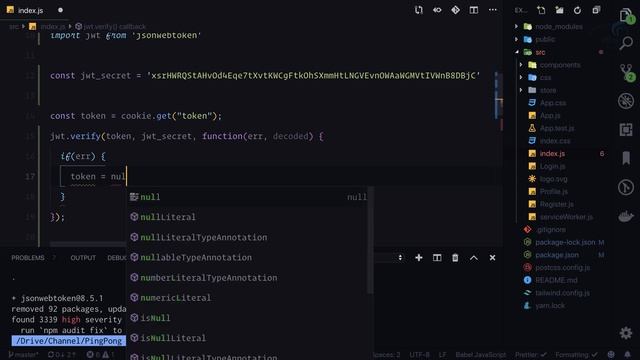
Task: Open the editor More Actions ellipsis
Action: tap(493, 10)
